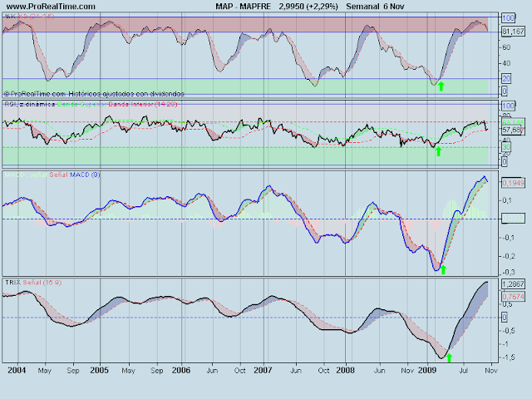Click the -0,3 axis label in MACD panel
532x399 pixels.
(x=507, y=272)
